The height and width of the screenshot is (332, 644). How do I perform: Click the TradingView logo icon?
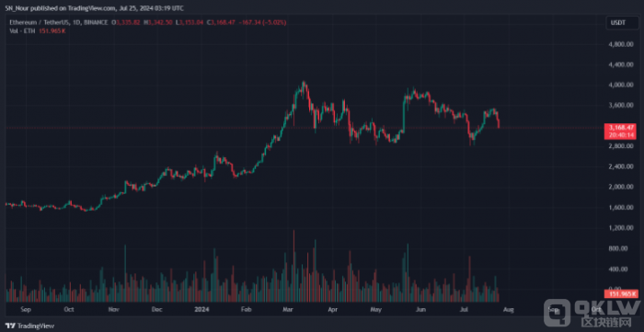pyautogui.click(x=11, y=326)
